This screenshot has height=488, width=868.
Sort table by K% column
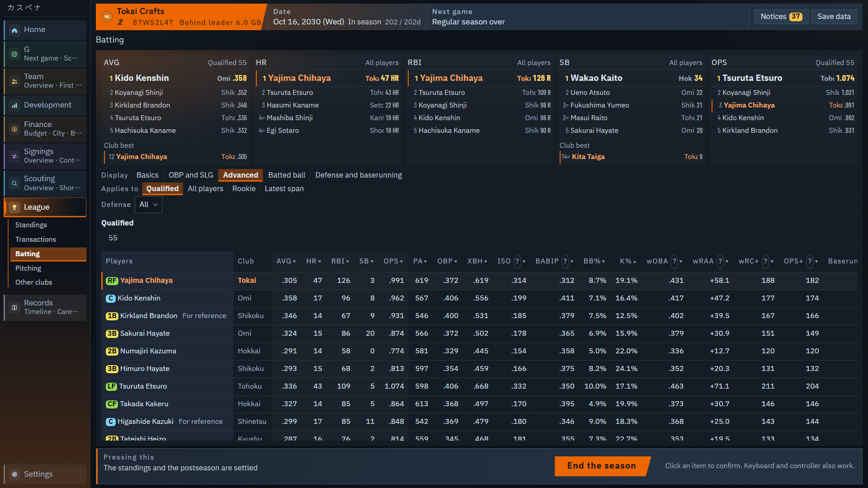[628, 261]
